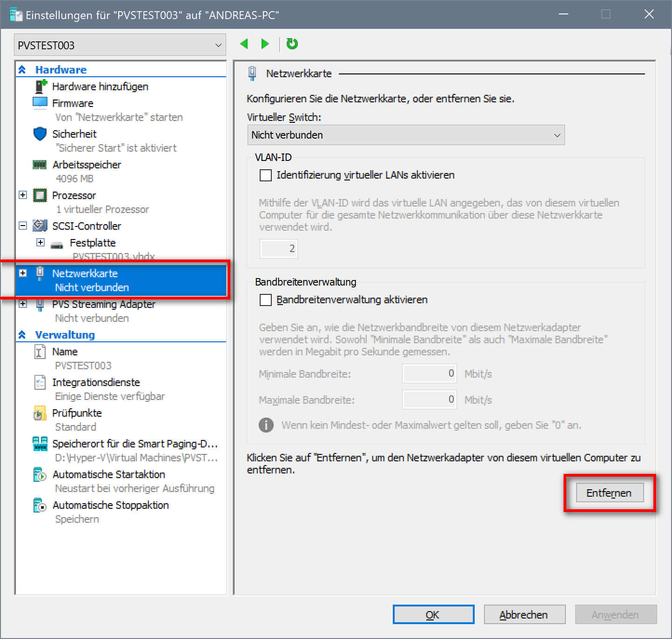Click the green forward arrow icon
The width and height of the screenshot is (672, 639).
pos(265,44)
